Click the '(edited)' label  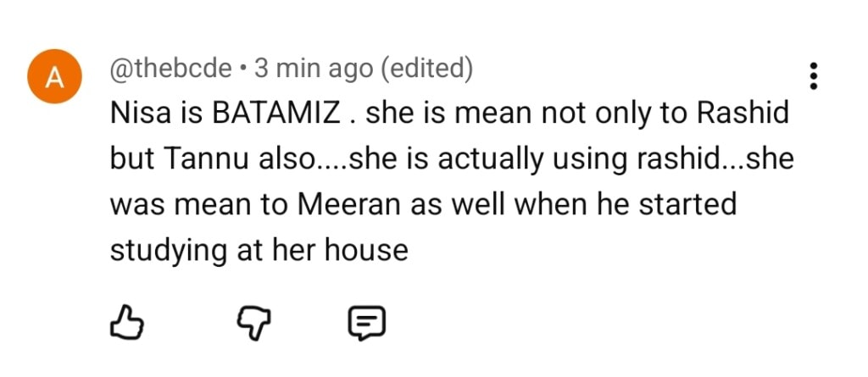(x=426, y=69)
